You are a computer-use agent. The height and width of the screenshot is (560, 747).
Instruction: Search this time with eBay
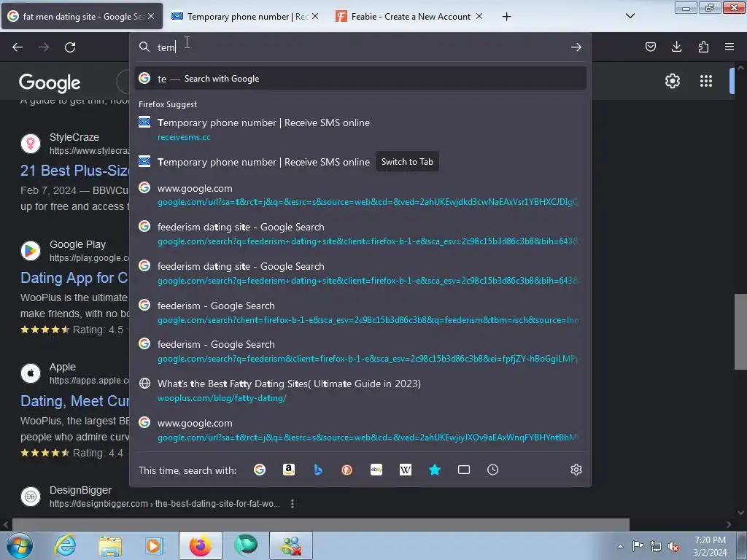pyautogui.click(x=376, y=470)
